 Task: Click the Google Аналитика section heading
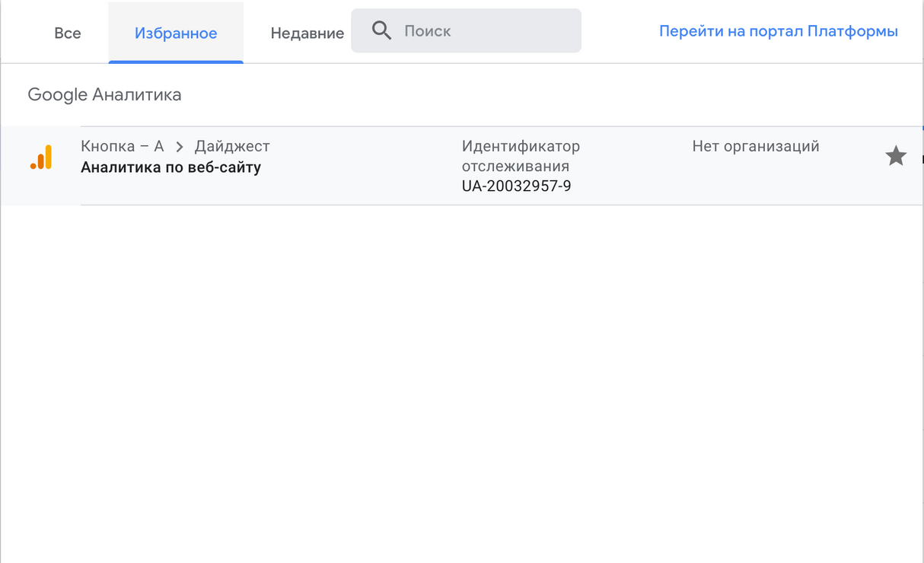[104, 95]
